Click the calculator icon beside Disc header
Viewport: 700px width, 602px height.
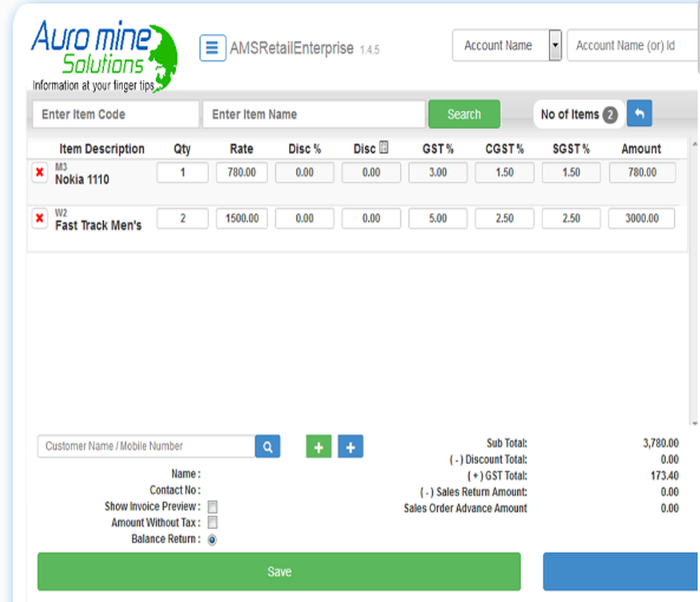384,148
